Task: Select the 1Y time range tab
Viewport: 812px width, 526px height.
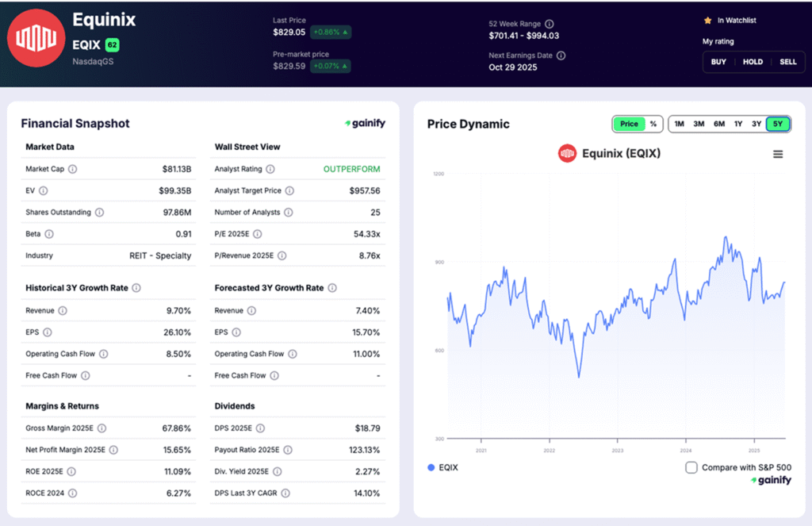Action: pyautogui.click(x=737, y=124)
